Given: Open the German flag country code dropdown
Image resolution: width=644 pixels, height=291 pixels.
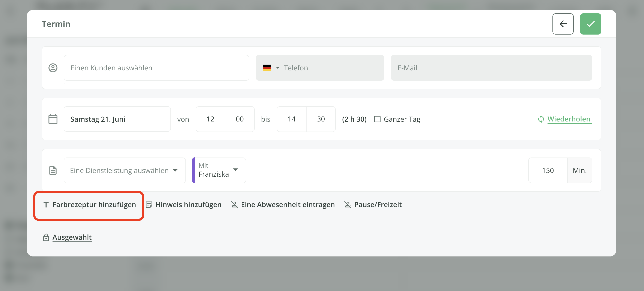Looking at the screenshot, I should pos(271,68).
